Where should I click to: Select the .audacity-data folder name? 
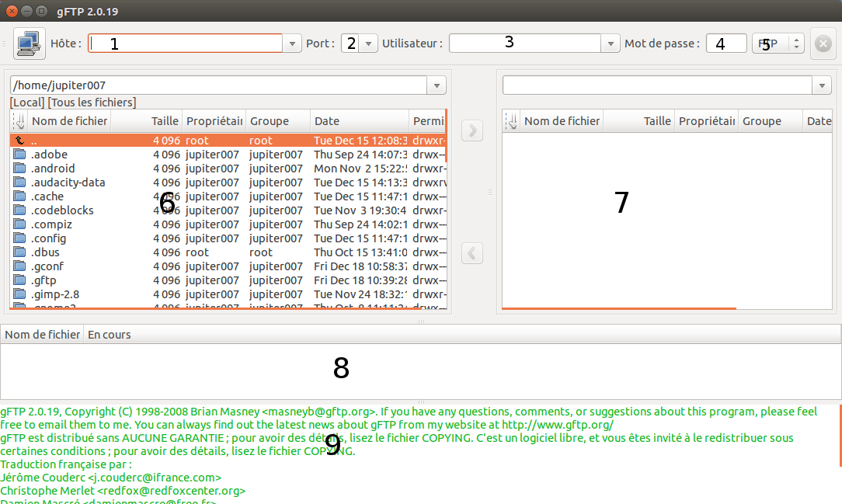(68, 182)
